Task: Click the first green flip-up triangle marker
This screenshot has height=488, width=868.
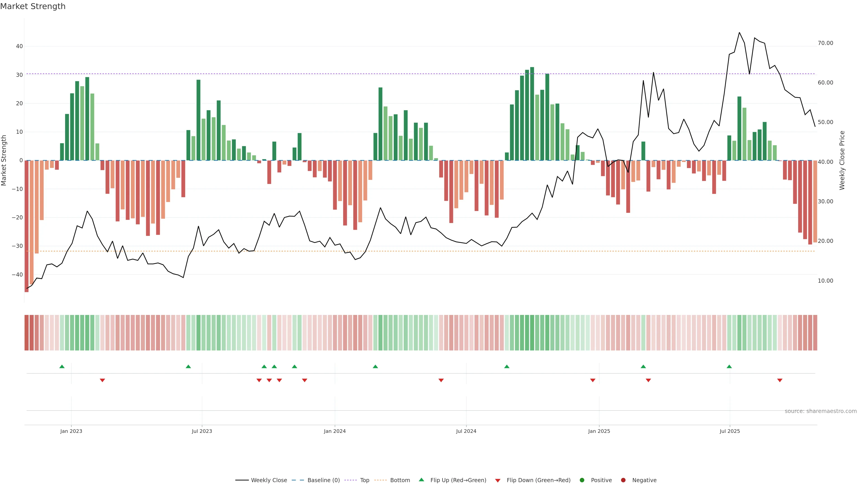Action: coord(62,366)
